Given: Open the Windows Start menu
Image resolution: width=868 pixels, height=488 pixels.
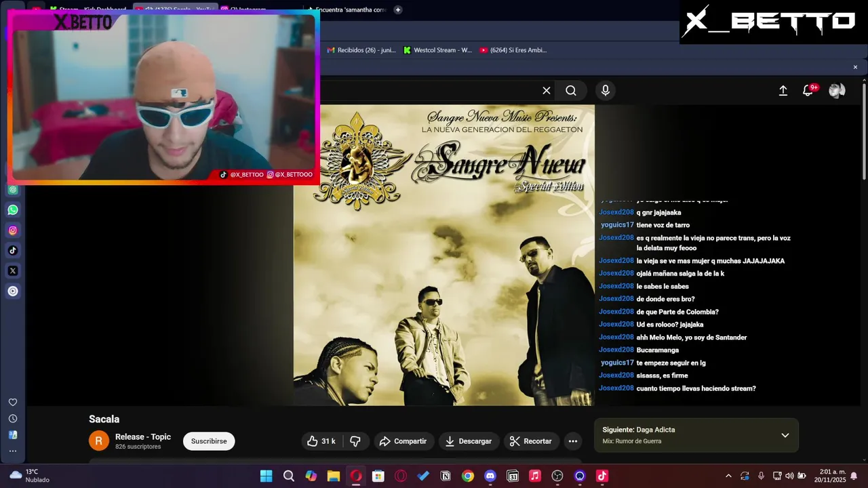Looking at the screenshot, I should pyautogui.click(x=267, y=476).
